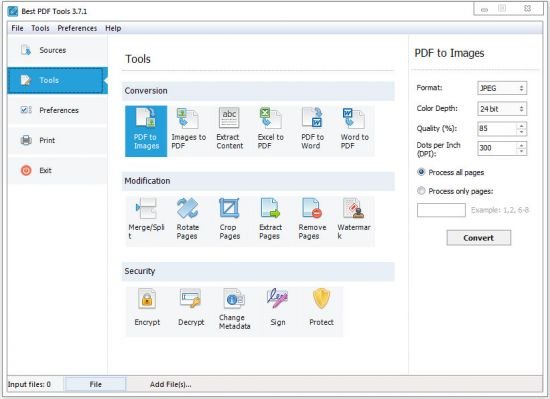Select the PDF to Word tool
Viewport: 550px width, 399px height.
point(312,131)
